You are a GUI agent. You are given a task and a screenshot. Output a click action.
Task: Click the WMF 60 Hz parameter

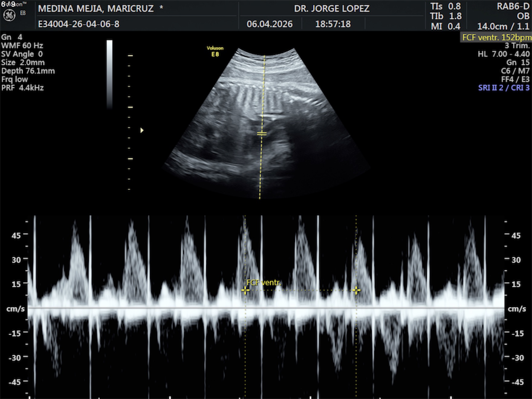click(x=22, y=46)
